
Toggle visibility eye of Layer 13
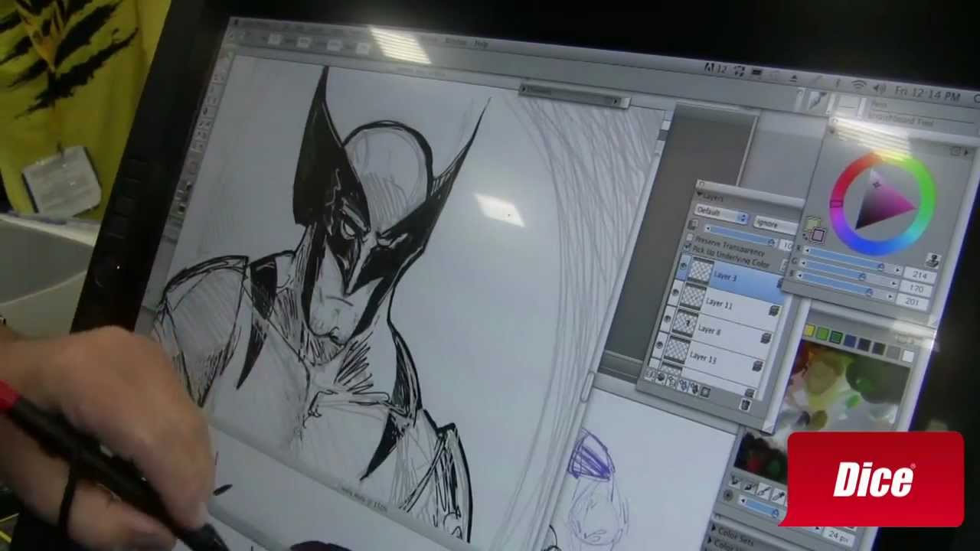pyautogui.click(x=659, y=345)
